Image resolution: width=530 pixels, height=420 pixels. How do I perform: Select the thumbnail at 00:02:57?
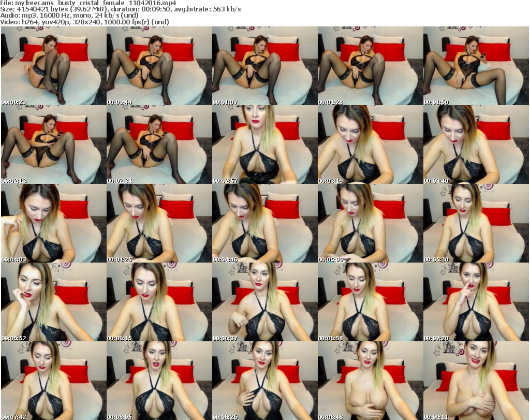pos(264,145)
